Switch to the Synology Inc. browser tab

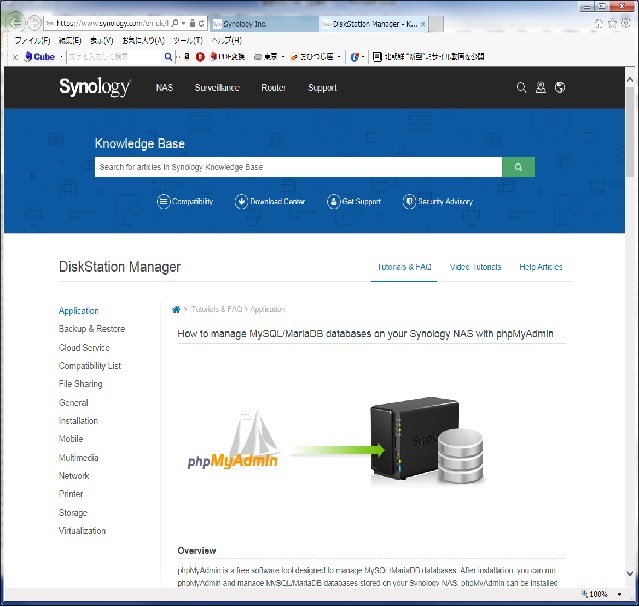point(264,24)
